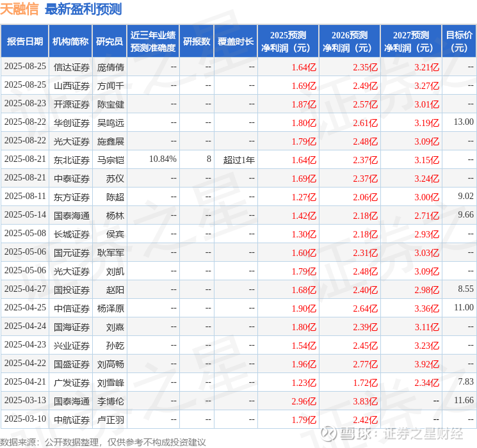Click the 国投证券 institution cell
477x448 pixels.
pos(72,290)
